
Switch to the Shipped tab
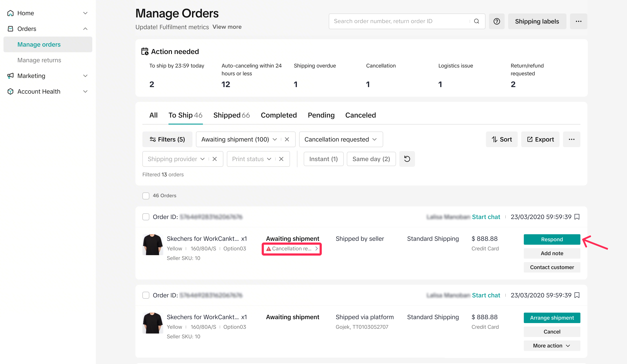coord(231,115)
